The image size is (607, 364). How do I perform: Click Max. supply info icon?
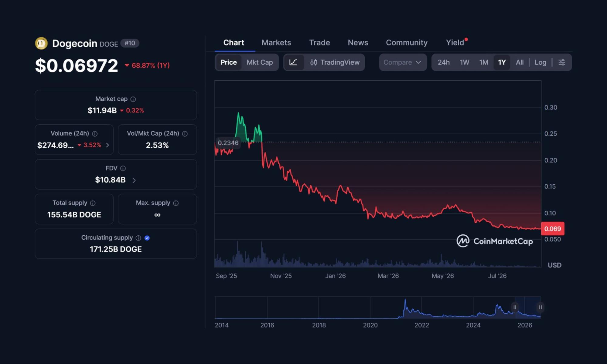(x=176, y=203)
